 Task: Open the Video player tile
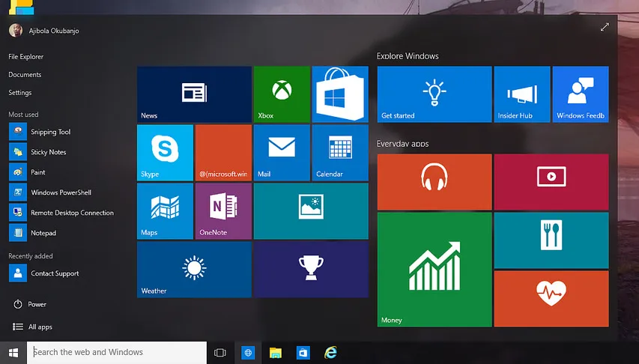(551, 182)
